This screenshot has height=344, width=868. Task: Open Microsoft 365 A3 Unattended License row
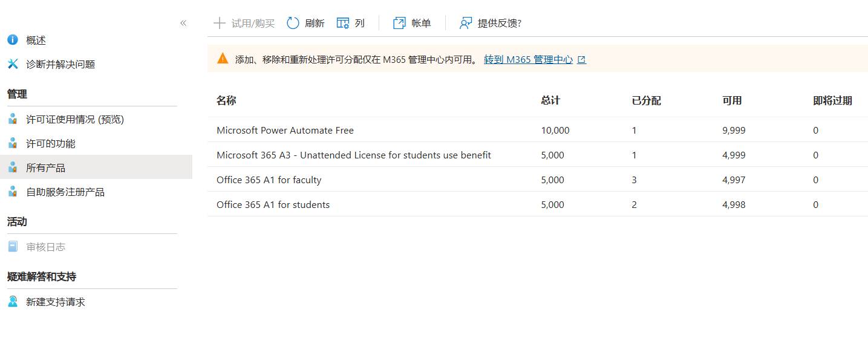coord(538,155)
